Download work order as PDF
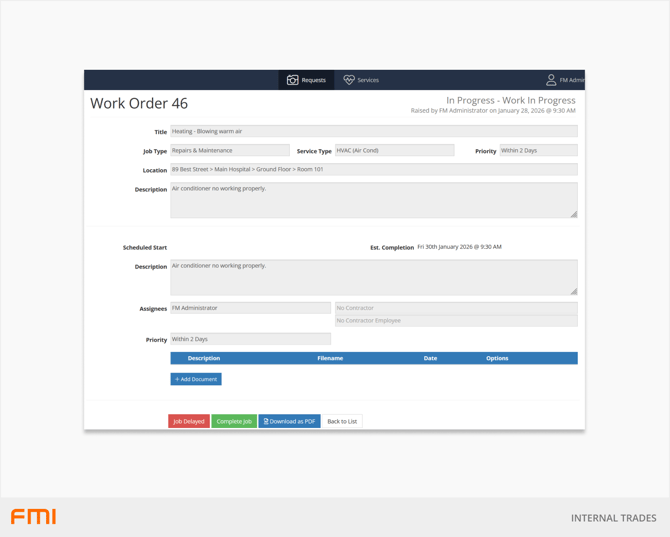 tap(289, 421)
